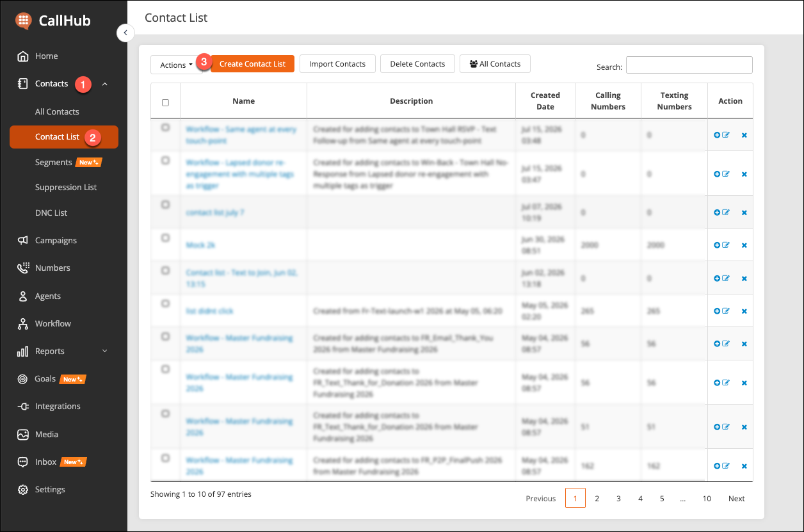
Task: Select the FR_P2P_FinalPush row checkbox
Action: [166, 458]
